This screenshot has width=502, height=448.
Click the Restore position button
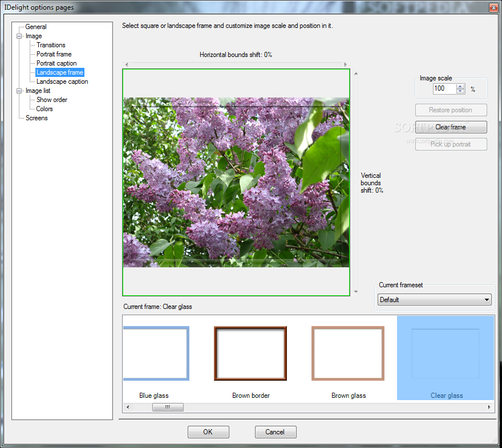pos(451,110)
